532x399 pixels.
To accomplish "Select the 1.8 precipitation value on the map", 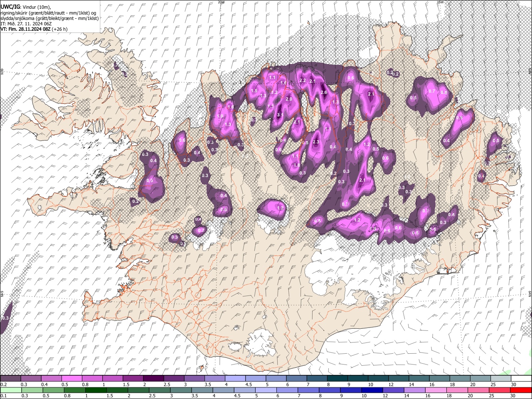I will [297, 165].
